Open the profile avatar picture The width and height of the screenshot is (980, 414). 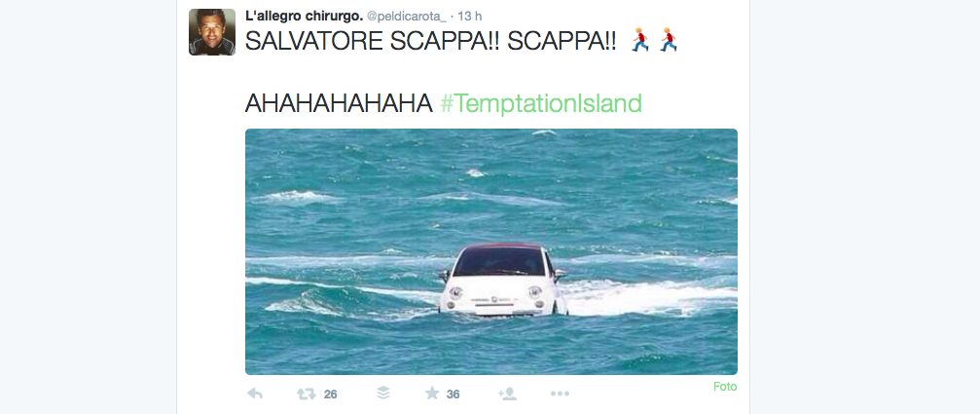(212, 32)
